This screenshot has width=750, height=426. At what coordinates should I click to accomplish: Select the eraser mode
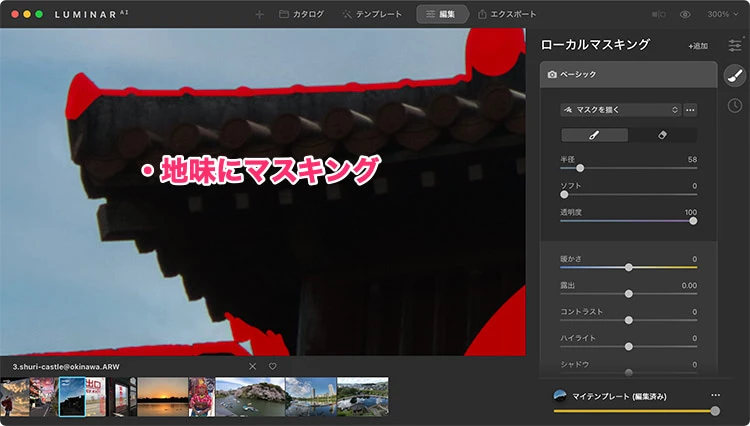point(662,135)
